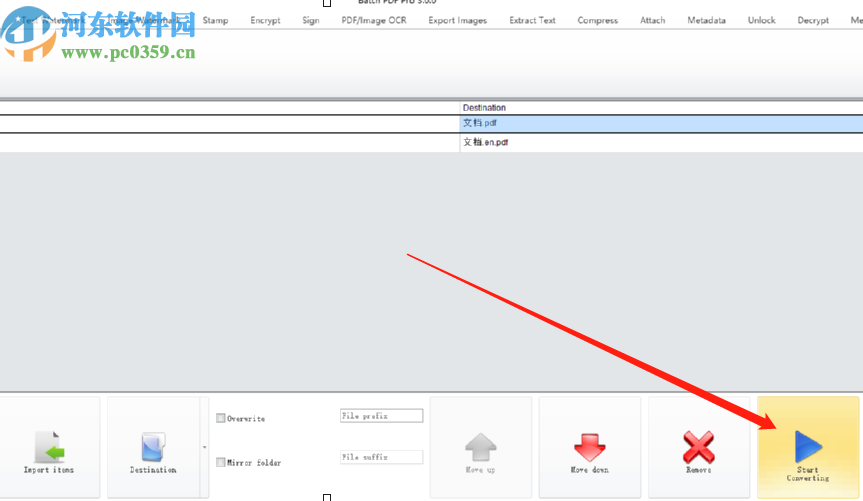Enable the Overwrite checkbox
This screenshot has height=501, width=863.
point(221,418)
